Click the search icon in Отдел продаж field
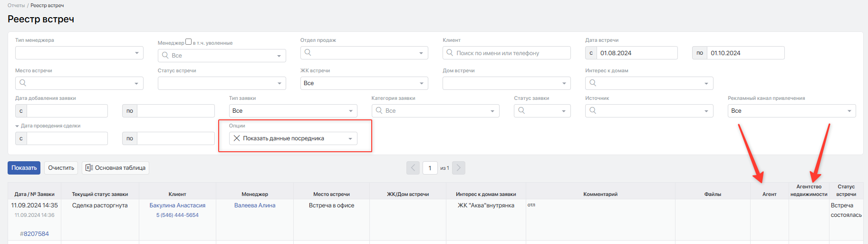 click(308, 52)
